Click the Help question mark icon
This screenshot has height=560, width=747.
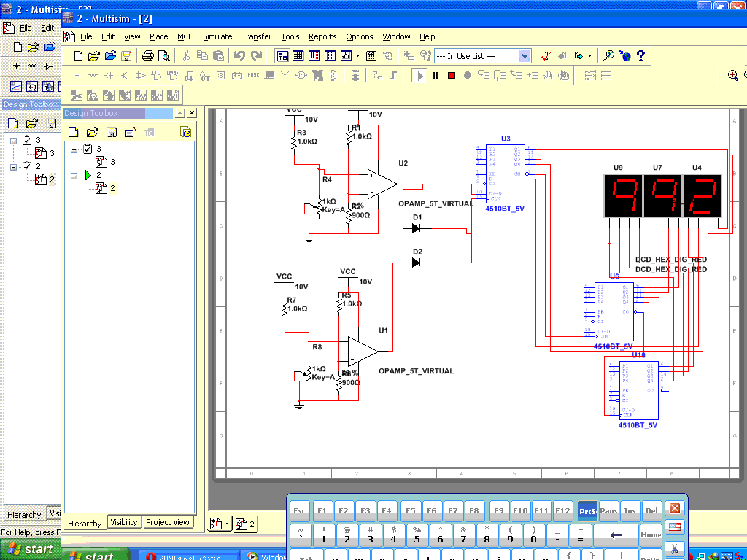point(640,56)
